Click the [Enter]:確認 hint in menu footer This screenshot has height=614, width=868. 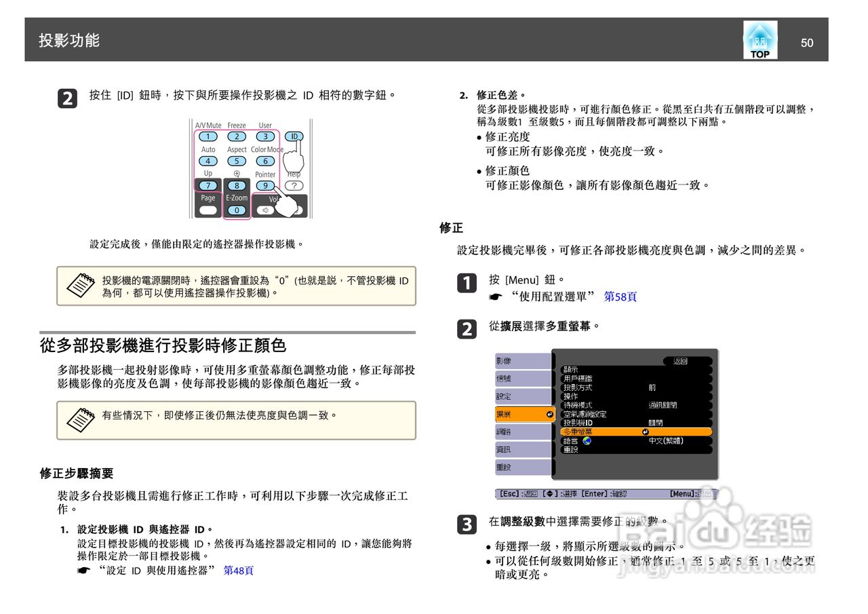coord(604,494)
